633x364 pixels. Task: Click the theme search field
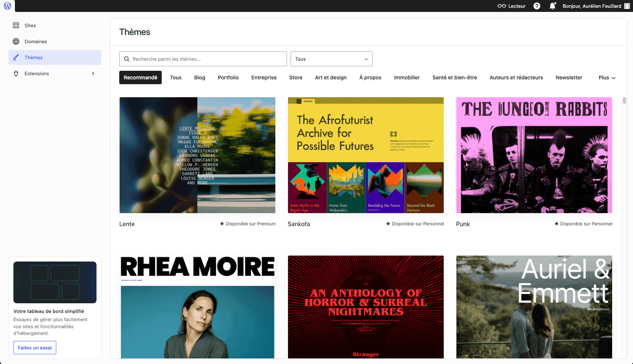[203, 59]
